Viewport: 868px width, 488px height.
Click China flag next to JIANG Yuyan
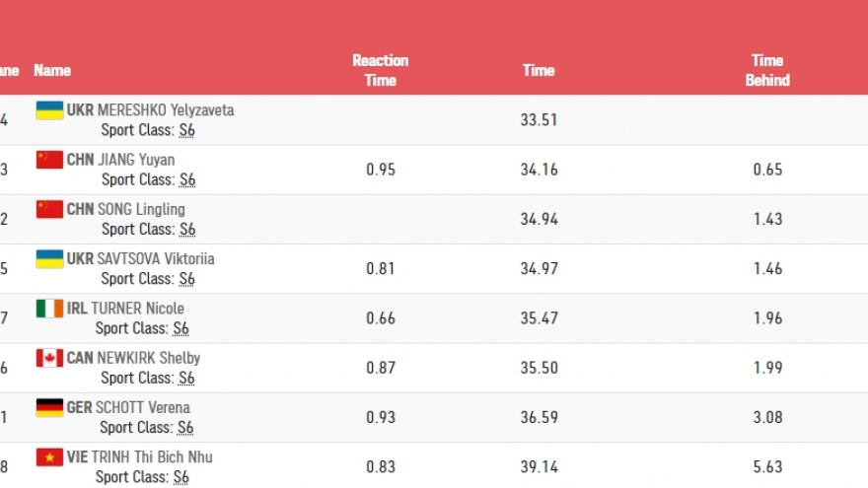coord(49,160)
